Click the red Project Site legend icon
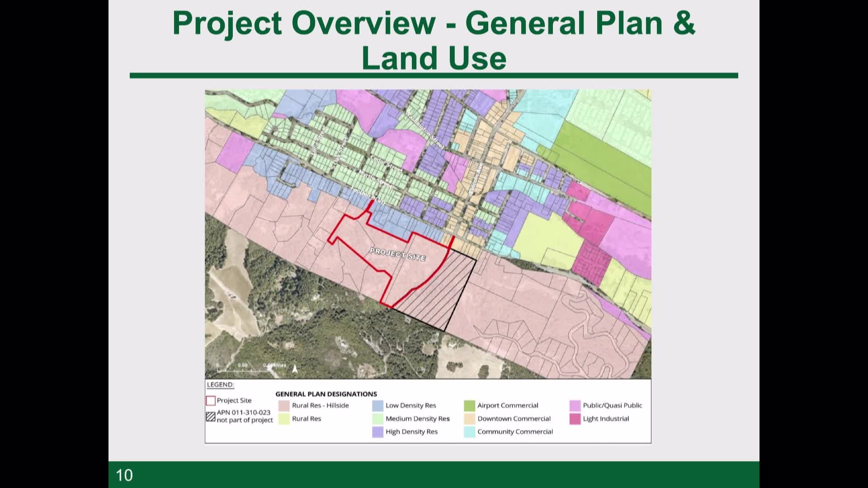The image size is (868, 488). pos(210,400)
